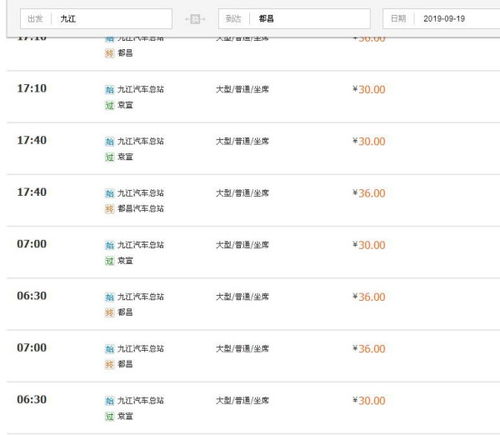Select the 07:00 time in the ¥30.00 row
500x435 pixels.
[32, 244]
